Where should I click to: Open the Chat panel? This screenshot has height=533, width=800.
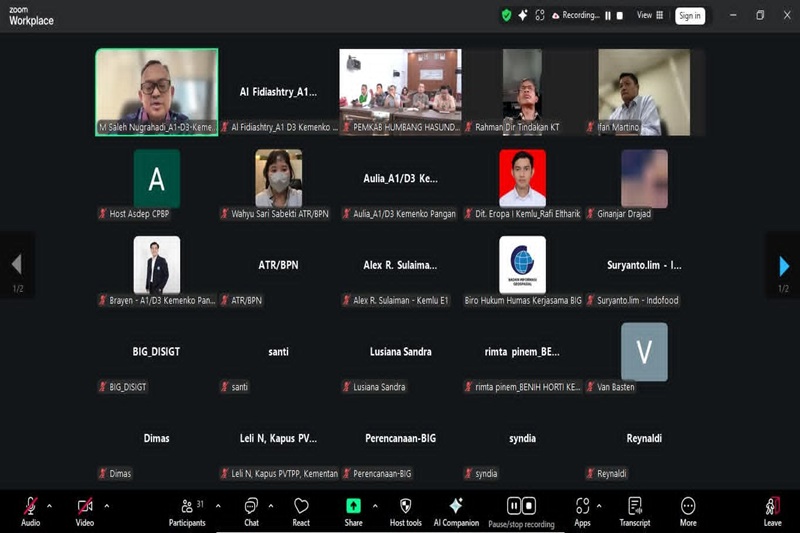[251, 510]
